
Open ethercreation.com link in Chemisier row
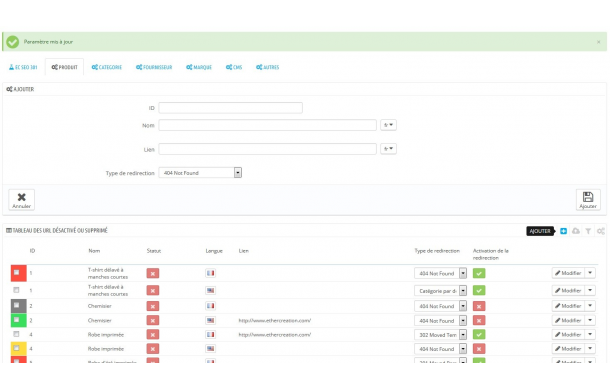coord(275,321)
